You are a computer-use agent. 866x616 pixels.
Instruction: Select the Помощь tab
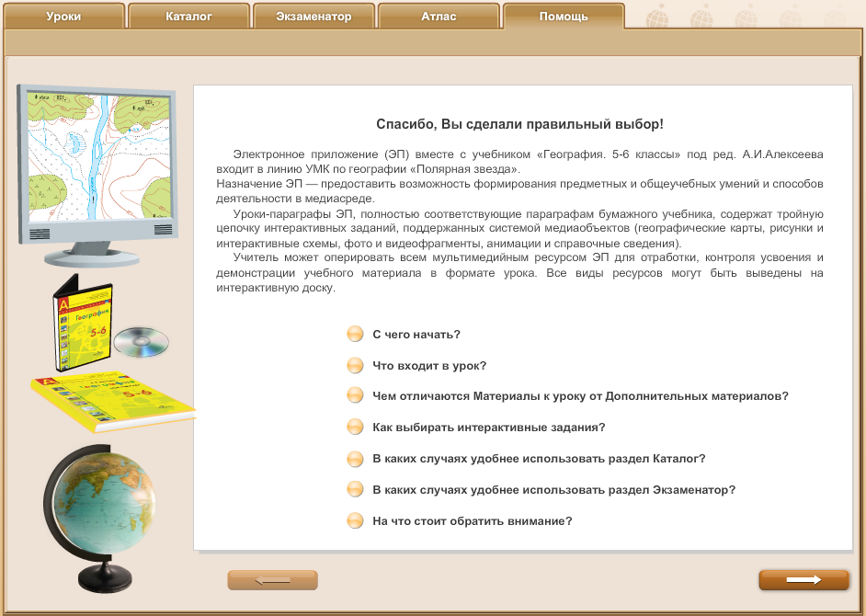click(x=564, y=15)
